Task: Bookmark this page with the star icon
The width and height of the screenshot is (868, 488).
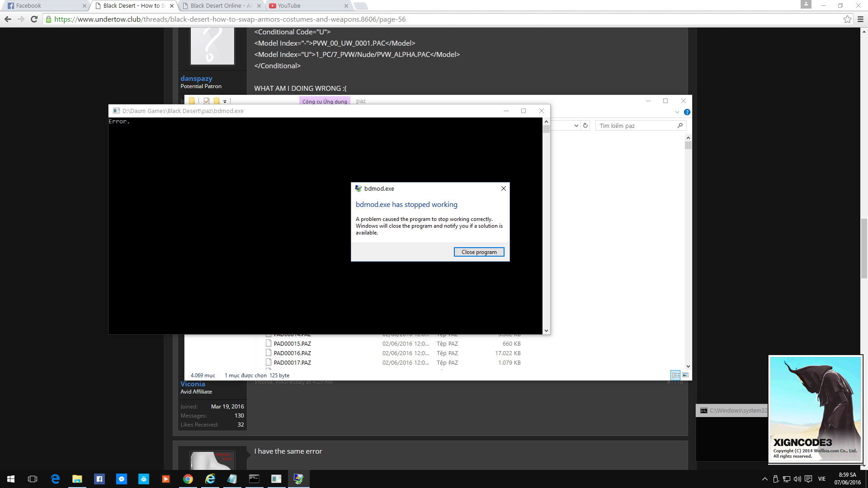Action: tap(847, 19)
